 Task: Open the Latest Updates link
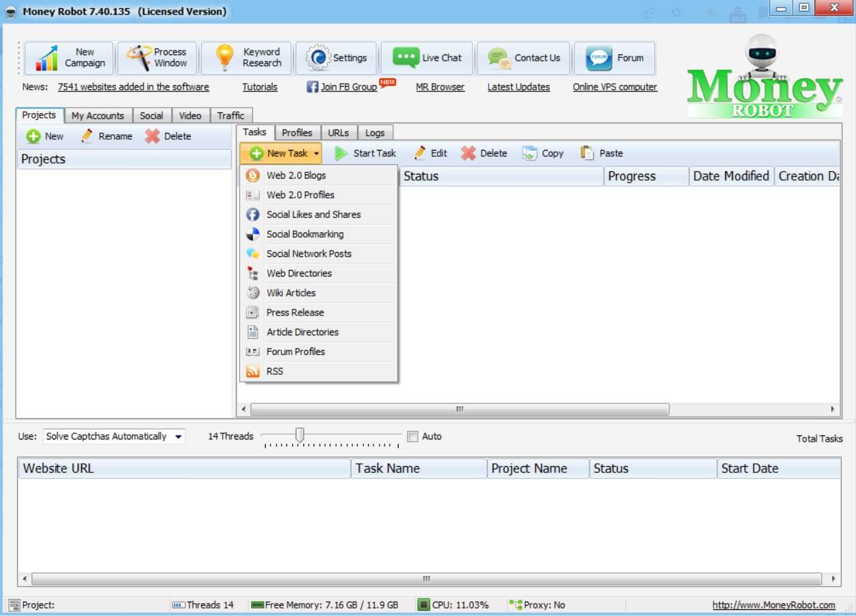point(519,87)
